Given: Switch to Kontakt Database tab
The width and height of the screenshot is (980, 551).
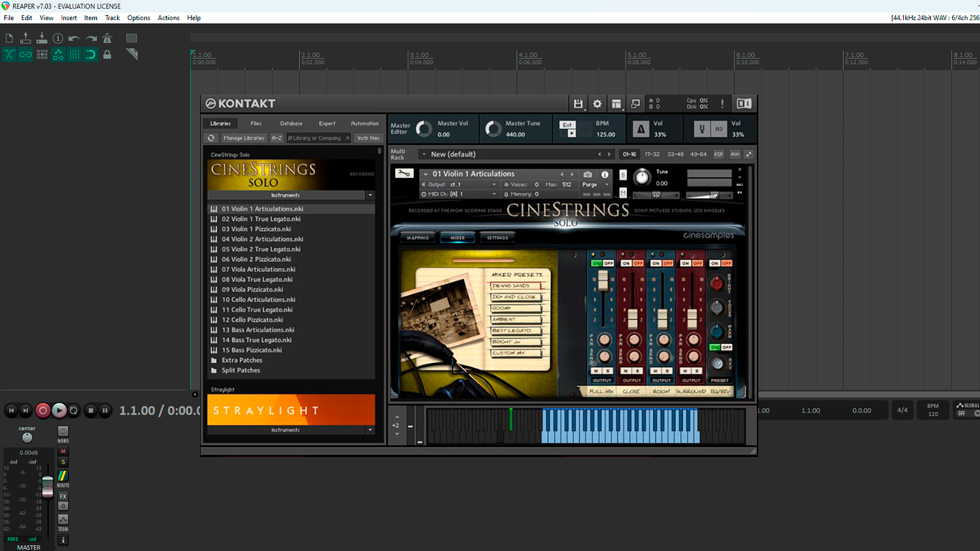Looking at the screenshot, I should click(291, 123).
